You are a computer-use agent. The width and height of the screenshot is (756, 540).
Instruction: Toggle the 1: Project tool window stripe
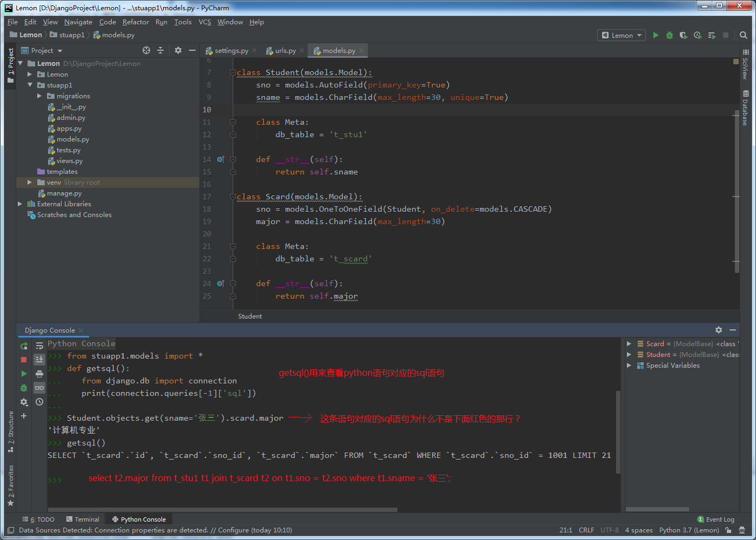(11, 65)
